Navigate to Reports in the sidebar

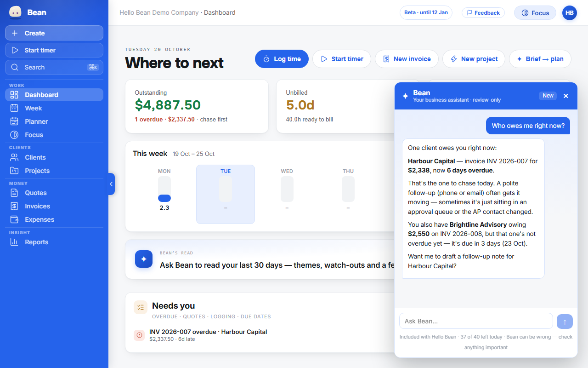point(54,242)
